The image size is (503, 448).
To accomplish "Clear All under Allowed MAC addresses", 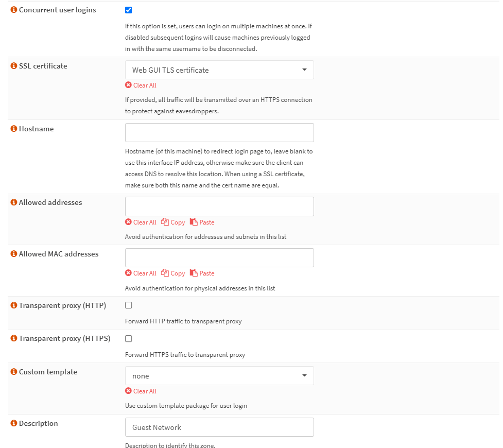I will coord(141,273).
